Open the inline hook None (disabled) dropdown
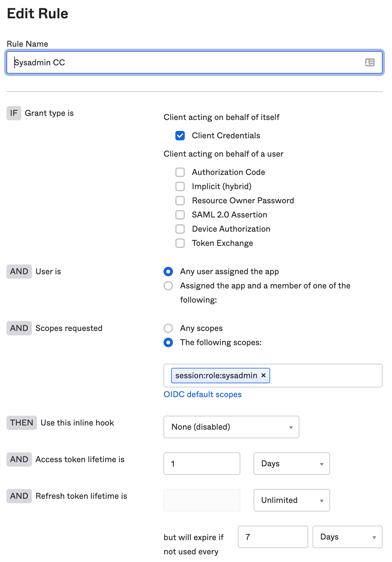Viewport: 392px width, 562px height. [231, 427]
